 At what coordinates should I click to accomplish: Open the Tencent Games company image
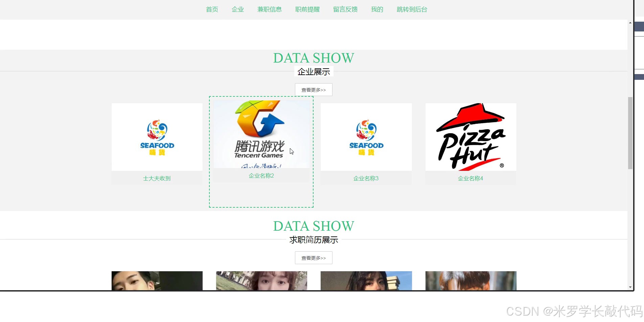click(x=261, y=134)
